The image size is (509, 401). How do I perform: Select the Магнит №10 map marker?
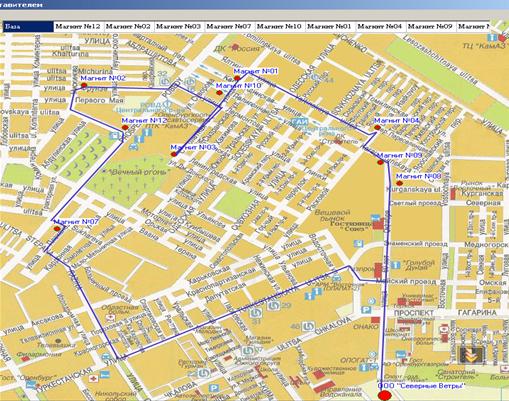click(219, 93)
